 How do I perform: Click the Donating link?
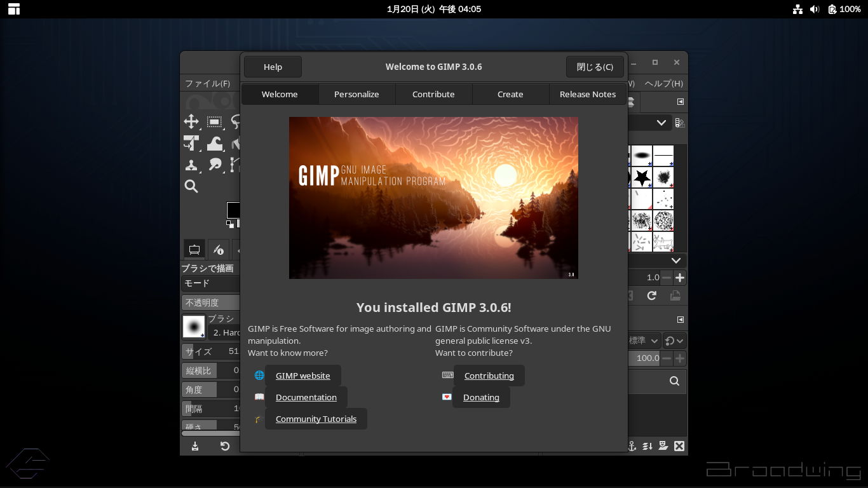(481, 397)
